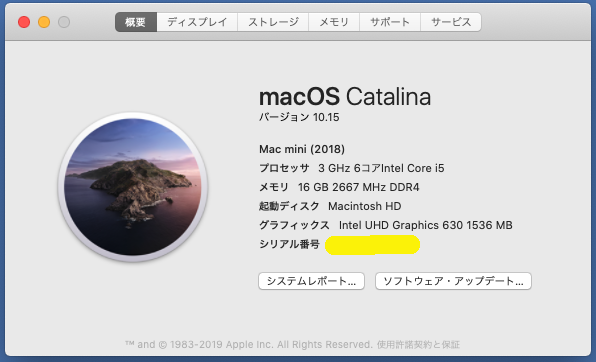Show the メモリ tab
This screenshot has width=596, height=362.
[334, 22]
